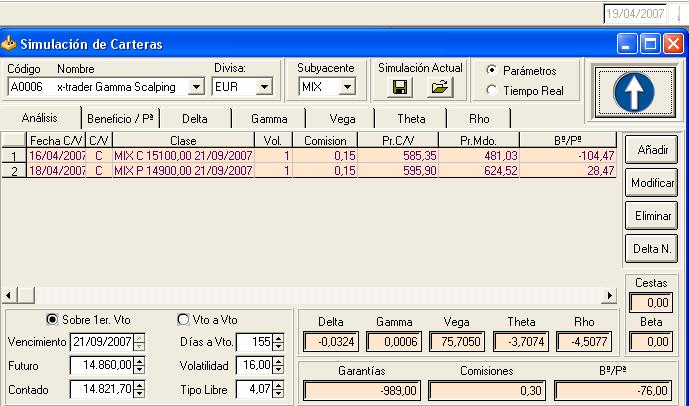Click the save simulation floppy disk icon
Image resolution: width=689 pixels, height=406 pixels.
pos(399,88)
